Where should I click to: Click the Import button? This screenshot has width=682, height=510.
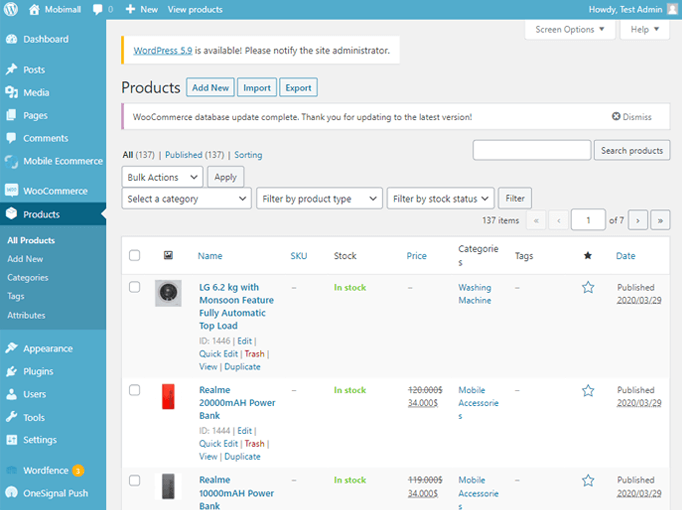point(257,87)
